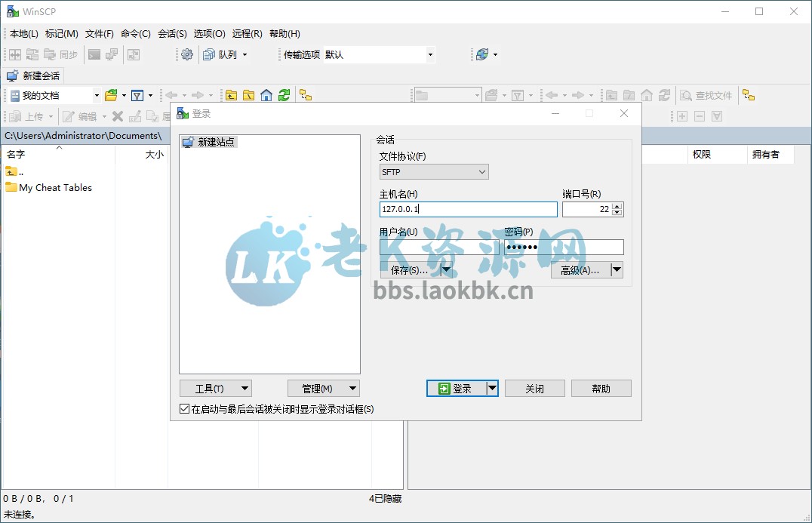Click the 保存(S)... save button
Image resolution: width=812 pixels, height=523 pixels.
tap(410, 269)
